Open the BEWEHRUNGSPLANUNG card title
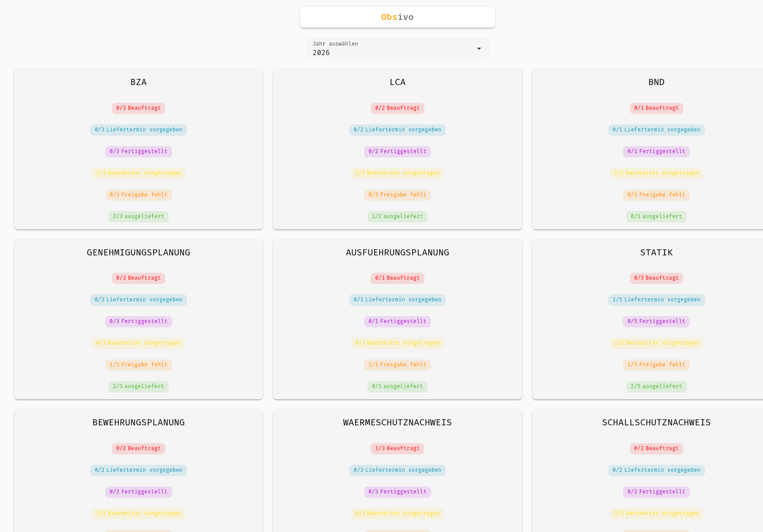 point(139,423)
